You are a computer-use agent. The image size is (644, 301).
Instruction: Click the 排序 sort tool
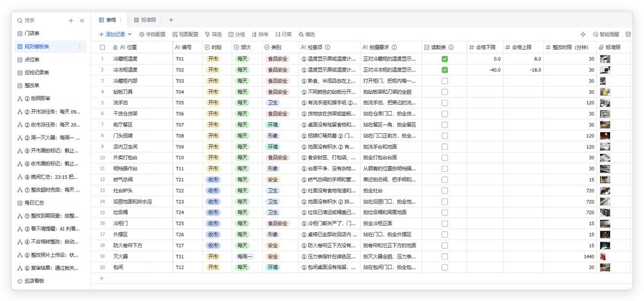pos(260,34)
